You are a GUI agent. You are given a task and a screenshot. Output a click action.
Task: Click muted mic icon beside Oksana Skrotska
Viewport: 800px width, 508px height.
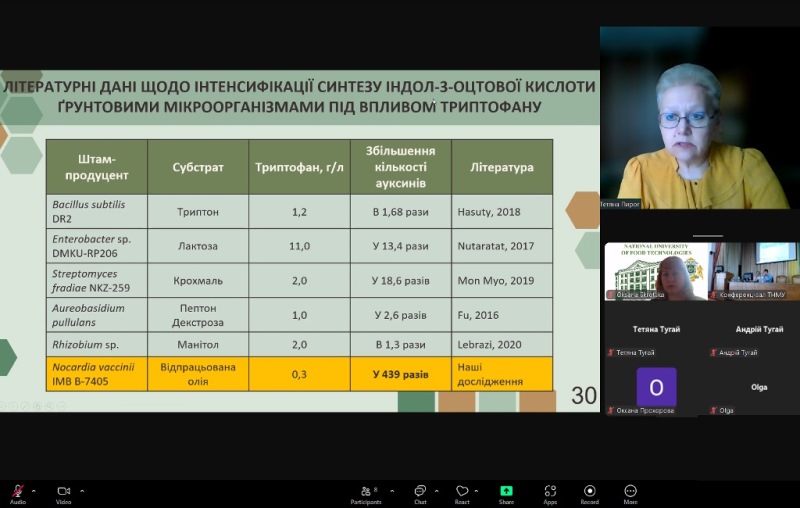[x=611, y=295]
